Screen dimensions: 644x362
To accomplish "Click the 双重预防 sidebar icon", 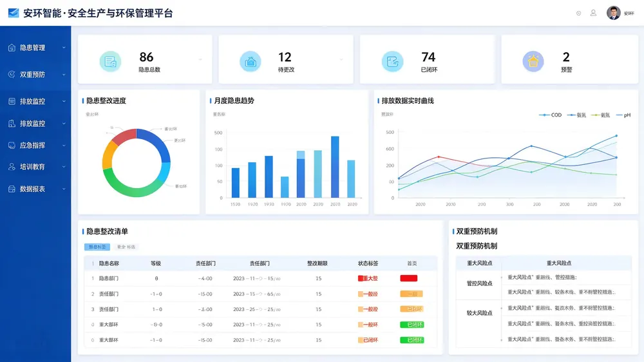I will pos(12,74).
